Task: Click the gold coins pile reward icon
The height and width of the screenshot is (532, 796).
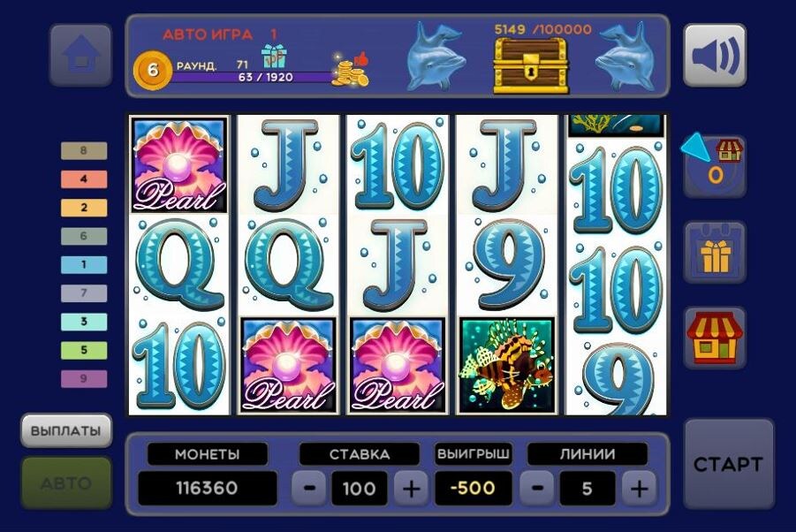Action: click(350, 69)
